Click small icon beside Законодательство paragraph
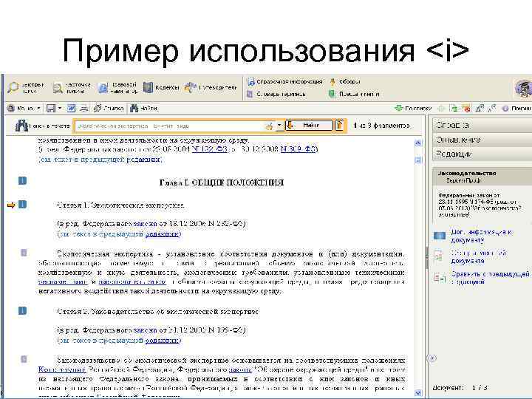Image resolution: width=532 pixels, height=399 pixels. coord(24,359)
